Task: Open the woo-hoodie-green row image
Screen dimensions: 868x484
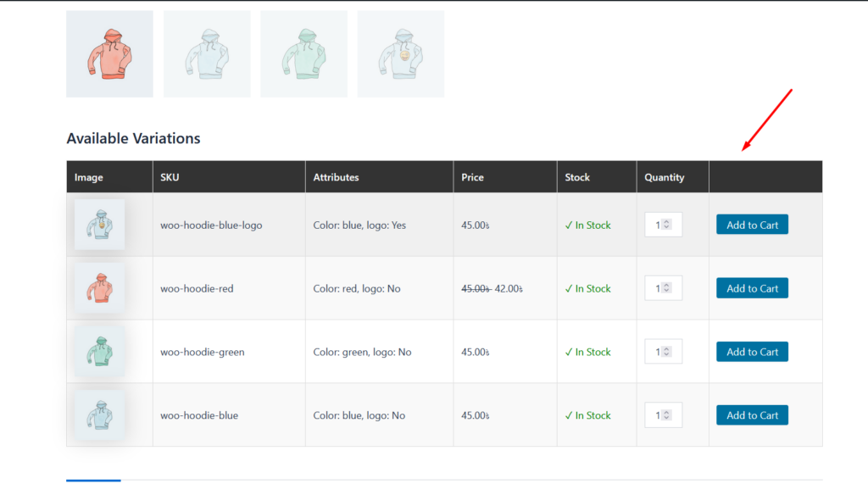Action: coord(100,352)
